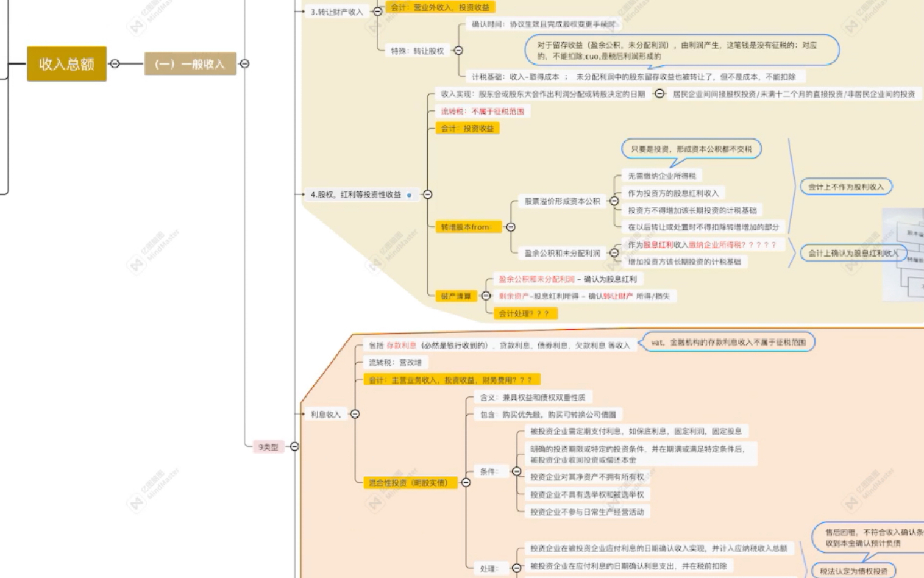The image size is (924, 578).
Task: Select the 收入总额 topic box
Action: point(67,63)
